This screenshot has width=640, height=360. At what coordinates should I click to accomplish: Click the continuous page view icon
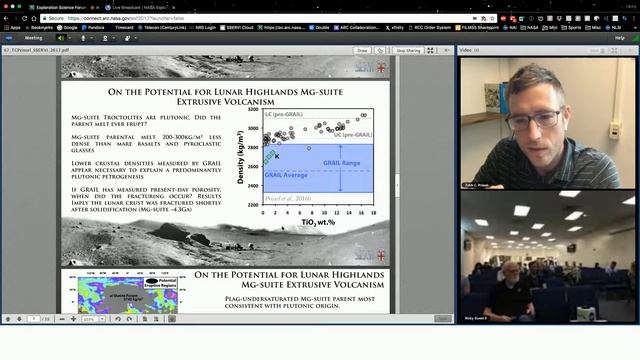156,319
